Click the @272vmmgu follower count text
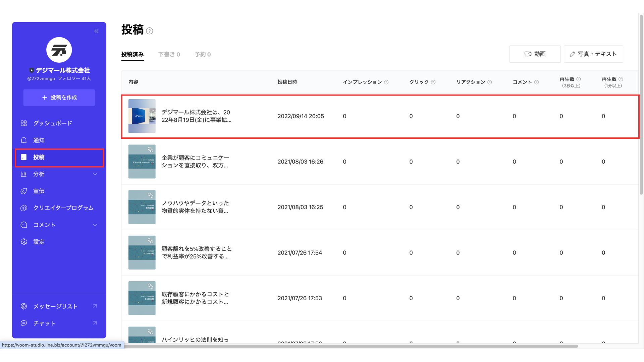Image resolution: width=644 pixels, height=362 pixels. coord(59,79)
